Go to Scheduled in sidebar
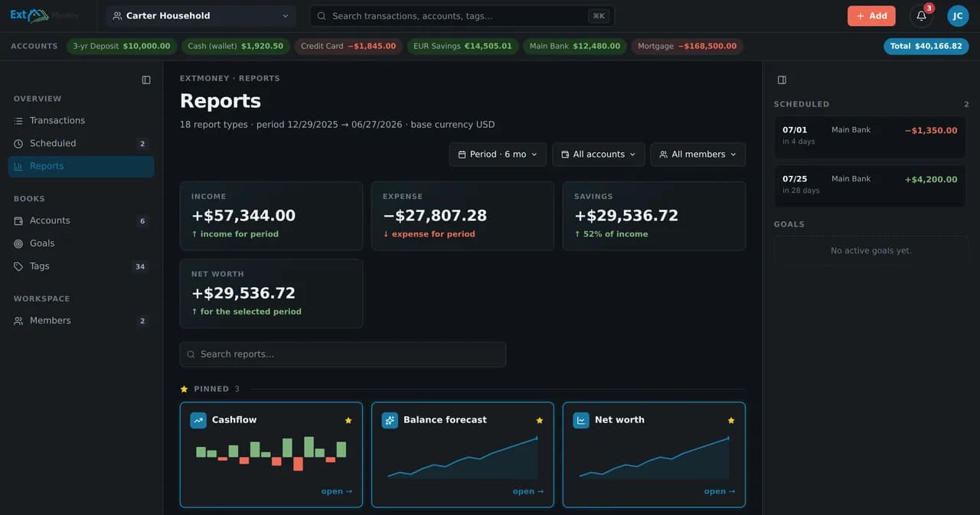The image size is (980, 515). point(81,144)
